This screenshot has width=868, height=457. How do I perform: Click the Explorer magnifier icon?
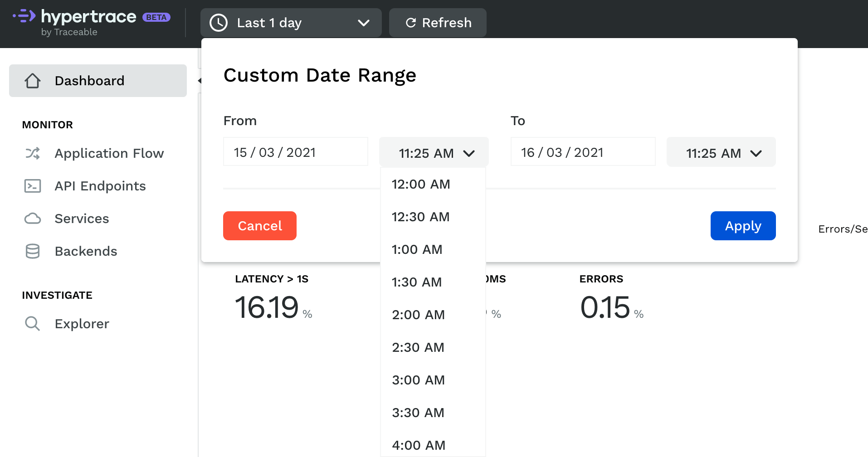(x=32, y=324)
